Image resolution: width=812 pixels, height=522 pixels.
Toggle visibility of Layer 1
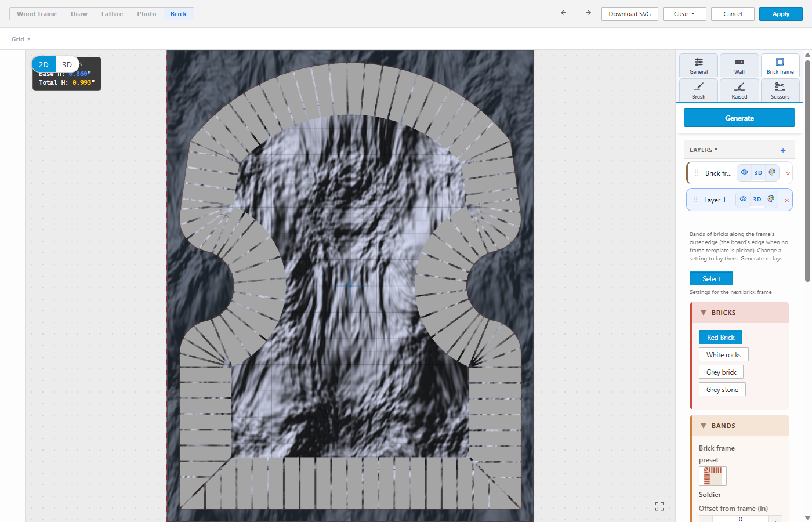pyautogui.click(x=743, y=199)
